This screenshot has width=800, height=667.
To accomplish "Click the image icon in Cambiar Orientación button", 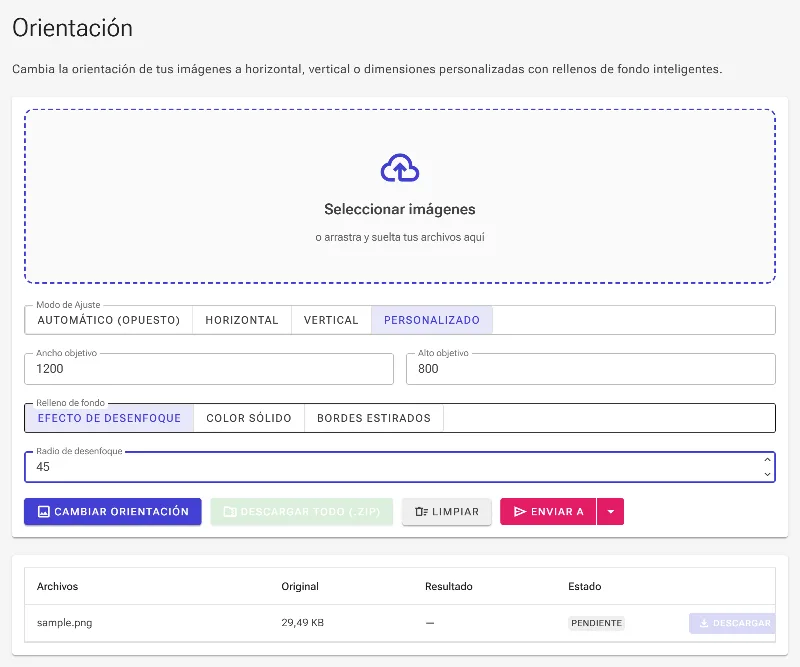I will pyautogui.click(x=44, y=511).
